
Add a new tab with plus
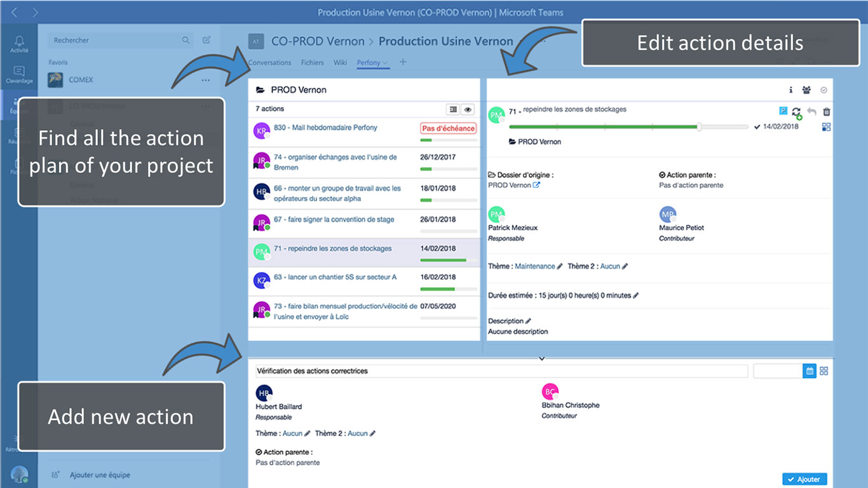coord(403,62)
